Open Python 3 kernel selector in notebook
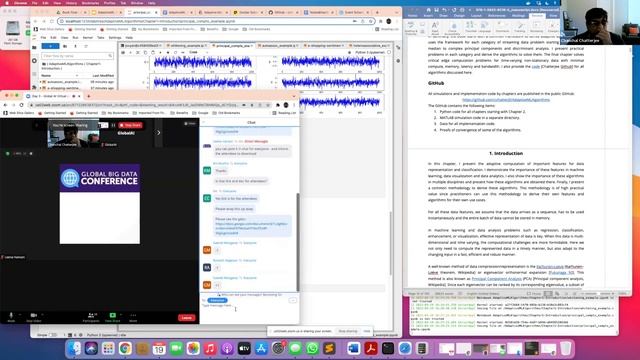Viewport: 640px width, 360px height. pos(370,52)
